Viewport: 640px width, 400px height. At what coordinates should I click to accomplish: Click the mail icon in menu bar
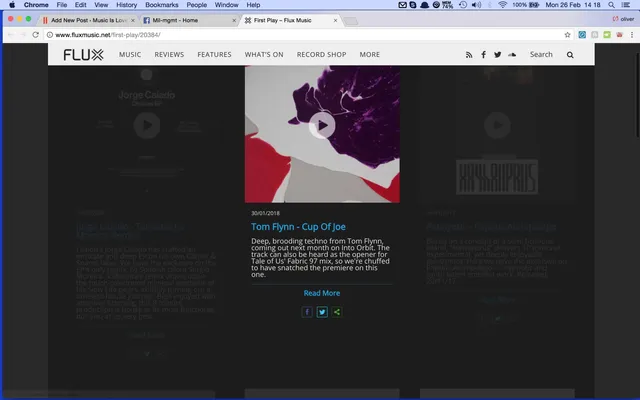point(402,5)
